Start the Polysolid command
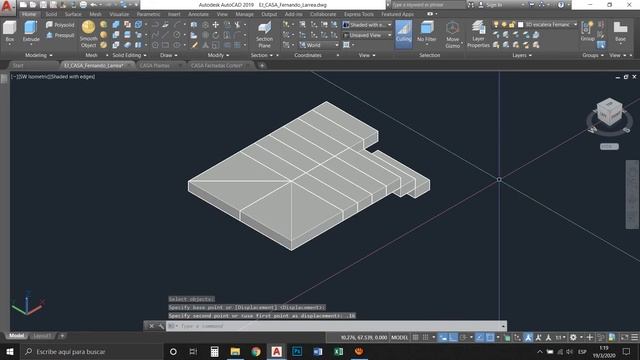The width and height of the screenshot is (640, 360). pos(60,25)
